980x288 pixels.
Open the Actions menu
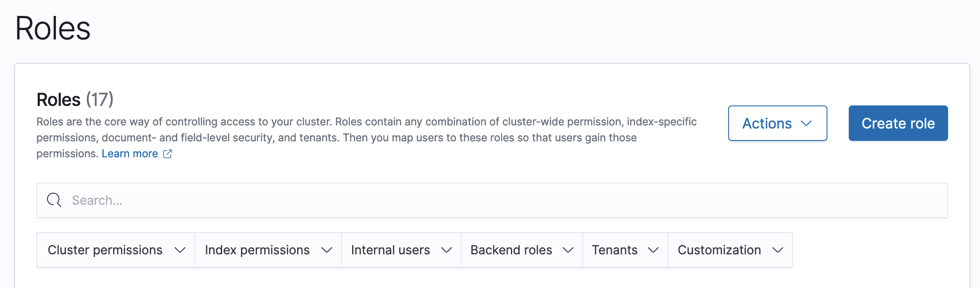click(777, 124)
